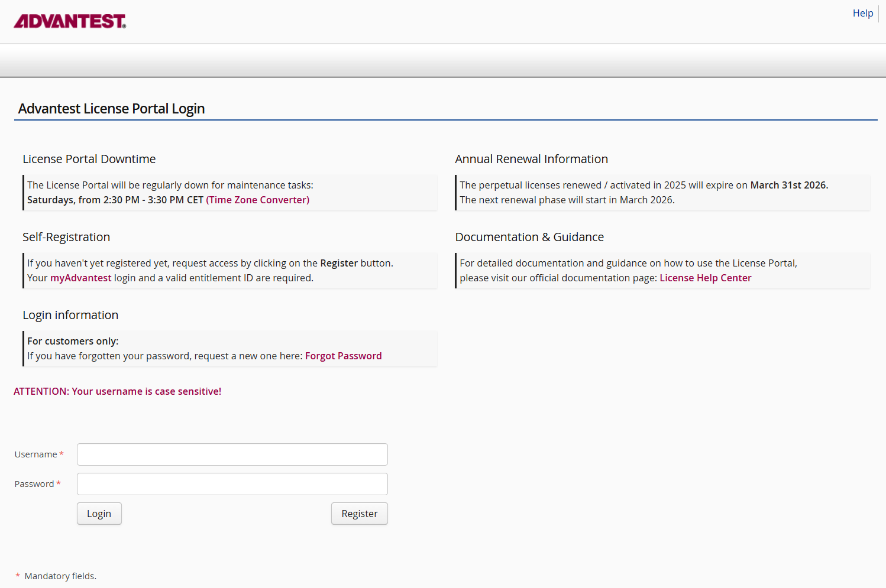886x588 pixels.
Task: Click the Login information heading
Action: click(70, 315)
